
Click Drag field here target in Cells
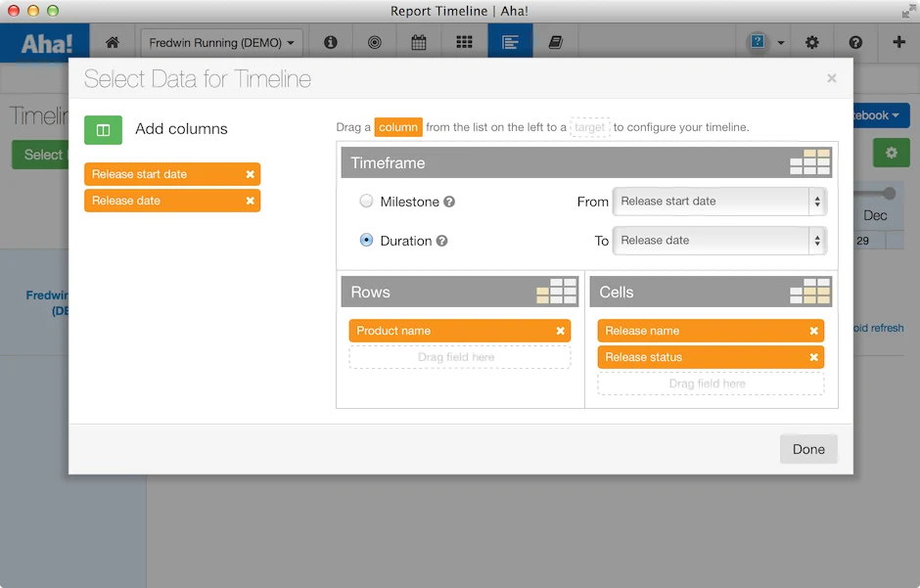coord(711,384)
